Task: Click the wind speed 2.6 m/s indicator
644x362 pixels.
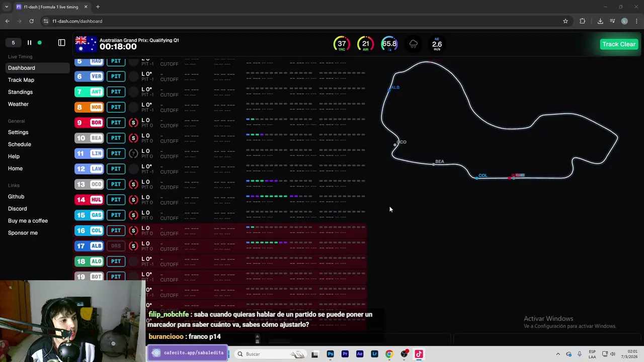Action: click(437, 44)
